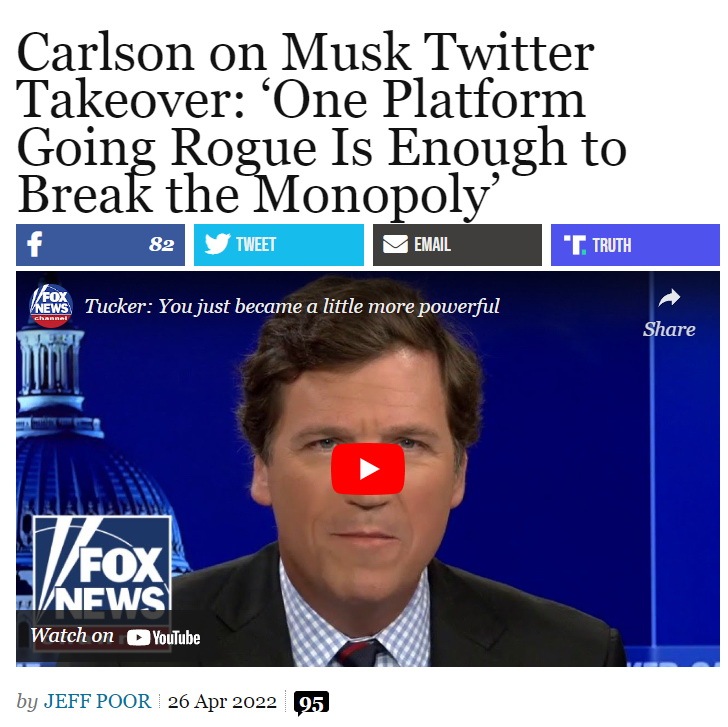The image size is (728, 727).
Task: Click the 'Watch on' text
Action: click(x=72, y=635)
